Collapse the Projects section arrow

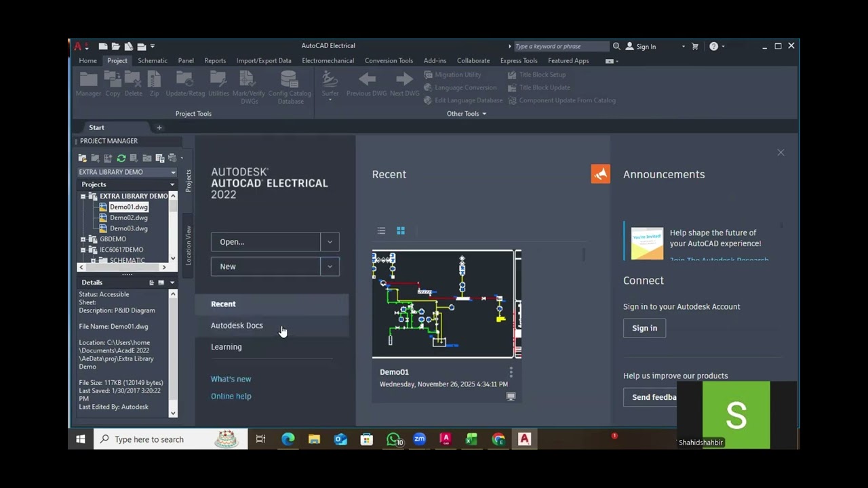pyautogui.click(x=172, y=184)
